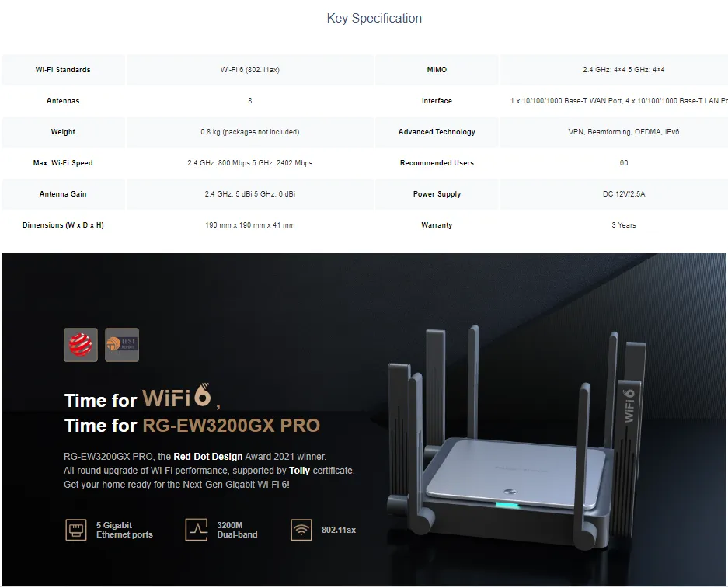The width and height of the screenshot is (728, 588).
Task: Click the RG-EW3200GX PRO gold headline
Action: (x=232, y=426)
